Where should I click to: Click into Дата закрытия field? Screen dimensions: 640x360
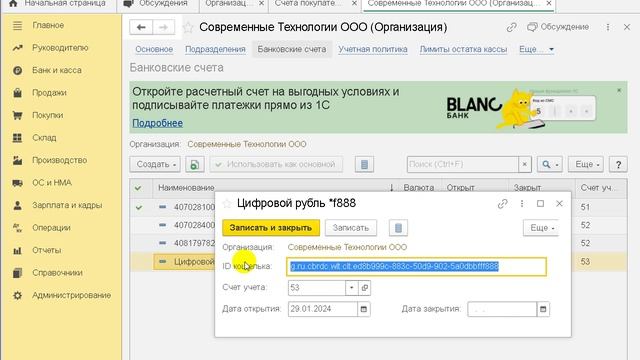tap(502, 309)
